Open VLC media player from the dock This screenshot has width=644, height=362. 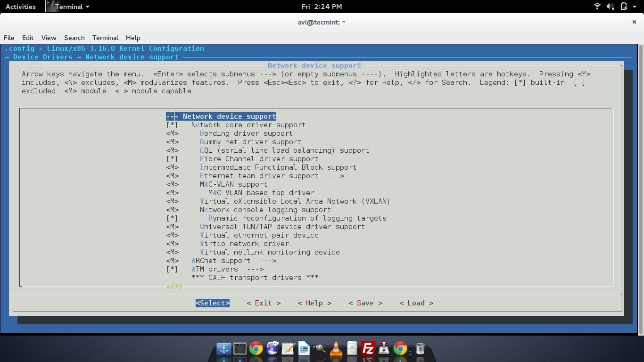click(x=336, y=349)
